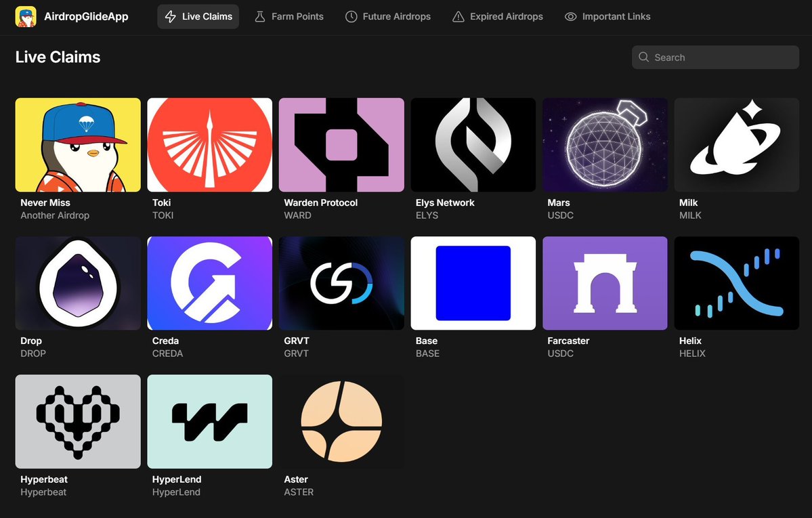
Task: Open the Future Airdrops tab
Action: (388, 16)
